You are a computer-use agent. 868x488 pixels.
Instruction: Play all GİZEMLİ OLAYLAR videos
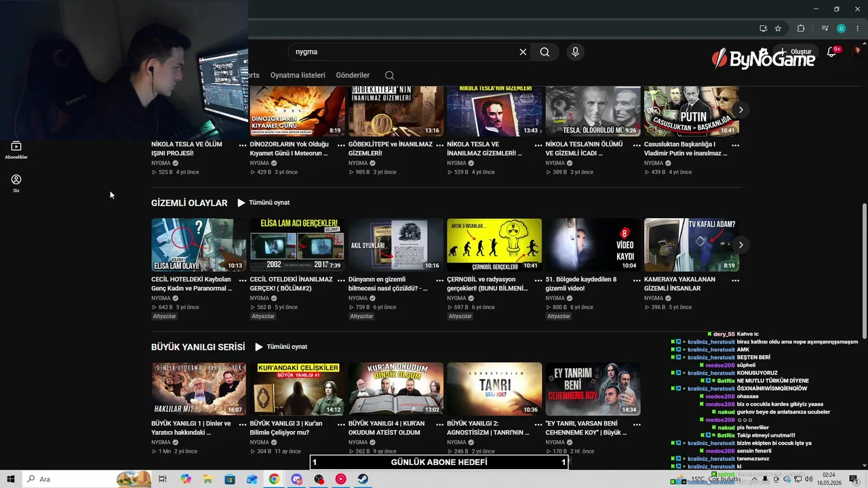coord(263,203)
